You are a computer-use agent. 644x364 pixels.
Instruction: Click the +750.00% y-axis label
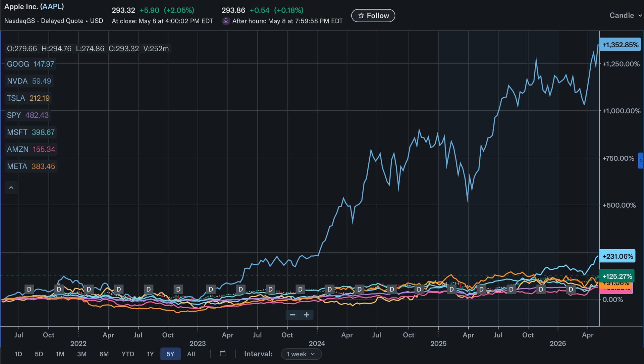click(619, 158)
